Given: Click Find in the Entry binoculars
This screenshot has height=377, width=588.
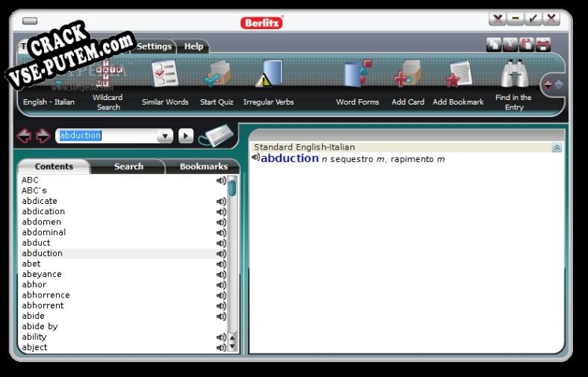Looking at the screenshot, I should [x=513, y=76].
